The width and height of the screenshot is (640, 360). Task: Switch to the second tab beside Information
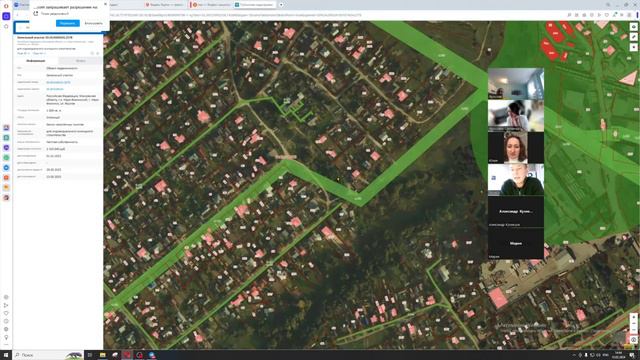tap(80, 61)
